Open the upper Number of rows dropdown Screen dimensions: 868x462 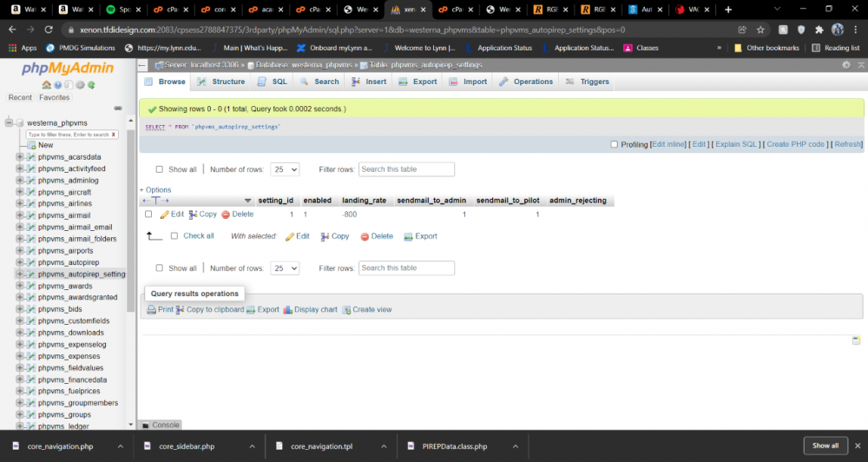285,170
